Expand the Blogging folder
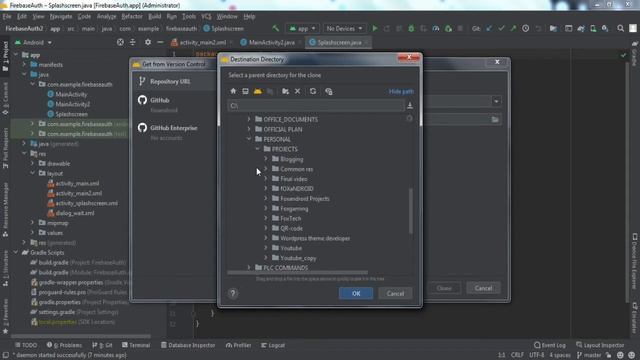The height and width of the screenshot is (360, 640). 266,159
